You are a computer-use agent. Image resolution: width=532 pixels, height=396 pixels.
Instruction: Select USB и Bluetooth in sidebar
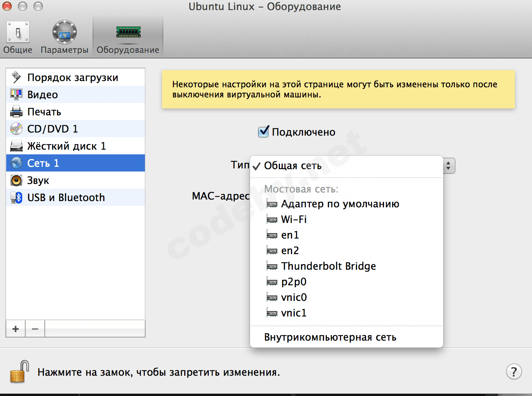click(x=66, y=198)
